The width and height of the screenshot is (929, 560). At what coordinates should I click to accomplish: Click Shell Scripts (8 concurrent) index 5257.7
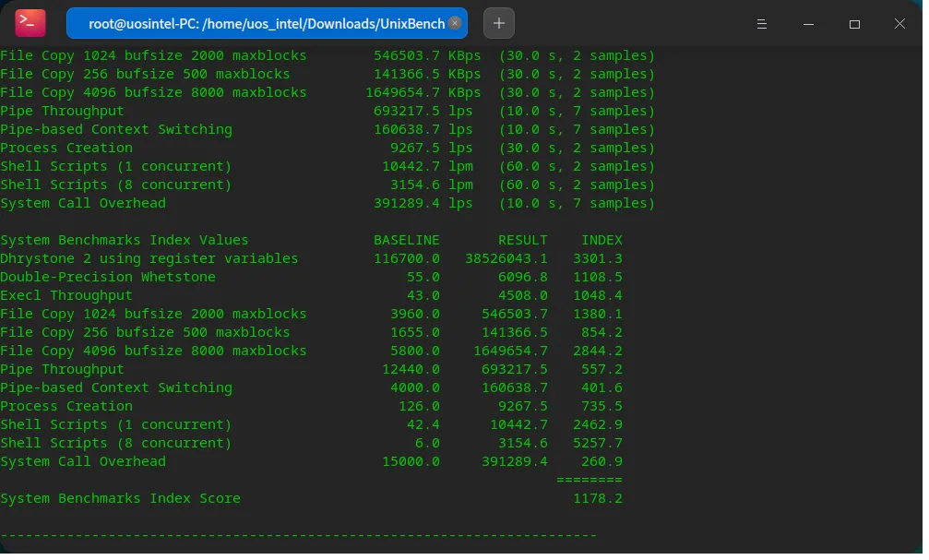pos(597,443)
